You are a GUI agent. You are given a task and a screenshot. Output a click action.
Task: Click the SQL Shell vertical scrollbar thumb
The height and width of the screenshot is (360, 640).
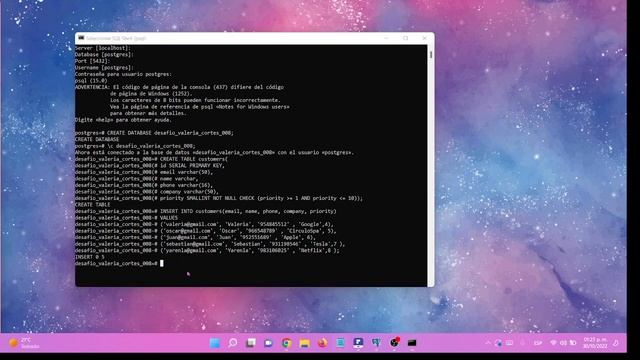click(431, 54)
